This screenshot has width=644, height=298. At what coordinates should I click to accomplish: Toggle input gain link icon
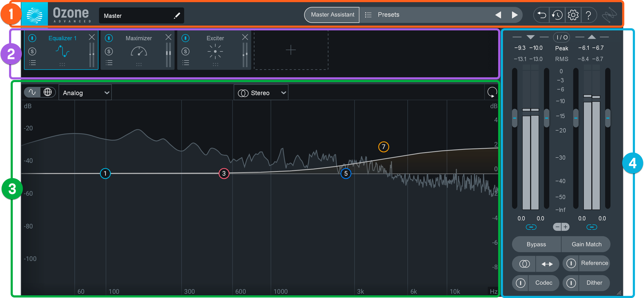click(x=531, y=227)
